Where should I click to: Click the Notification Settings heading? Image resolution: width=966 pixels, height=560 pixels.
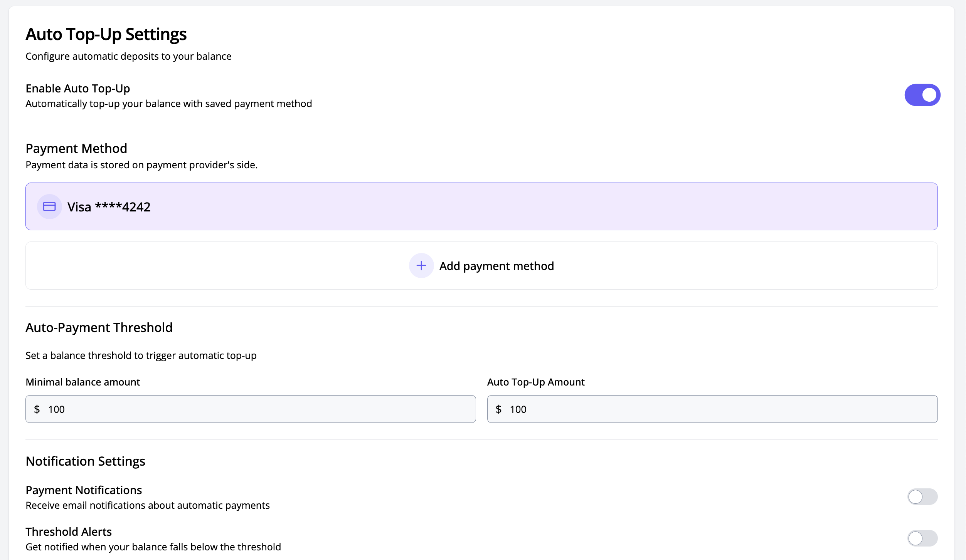(85, 461)
